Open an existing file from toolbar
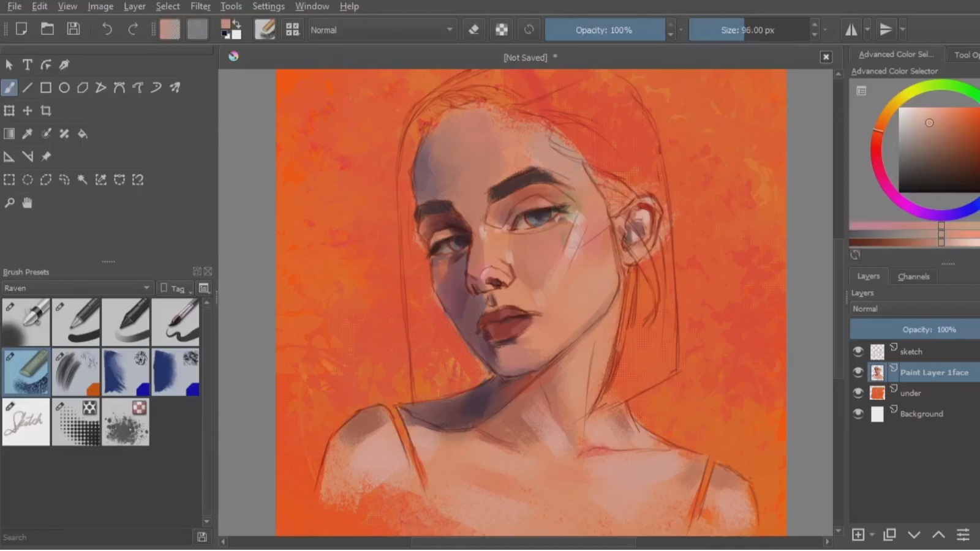This screenshot has width=980, height=551. click(x=47, y=29)
